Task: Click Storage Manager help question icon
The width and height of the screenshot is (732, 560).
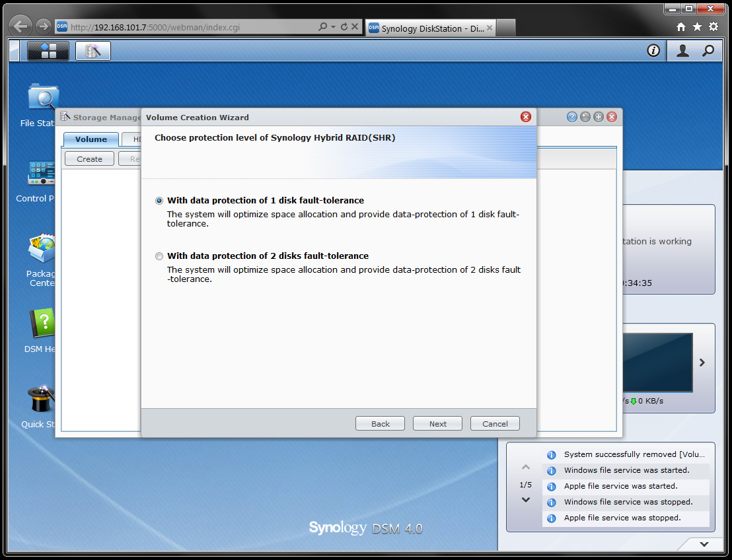Action: [572, 117]
